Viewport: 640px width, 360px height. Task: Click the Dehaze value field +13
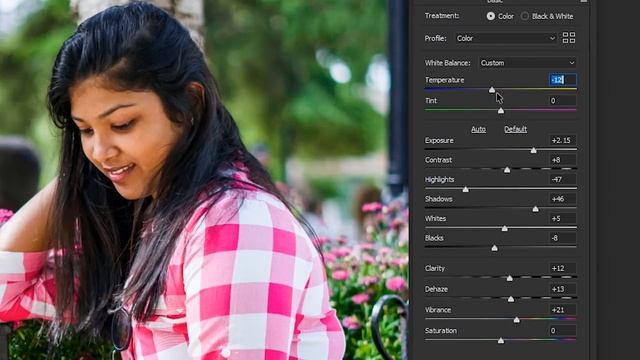pyautogui.click(x=562, y=289)
